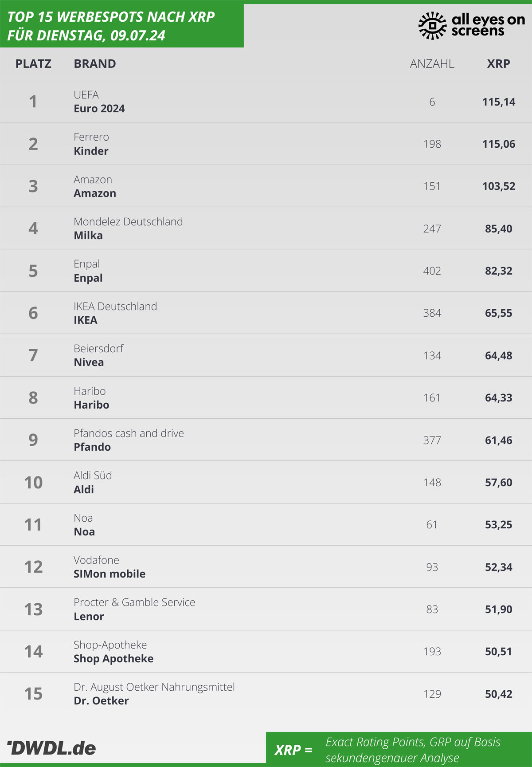Click the Euro 2024 brand name
Image resolution: width=532 pixels, height=767 pixels.
tap(99, 109)
